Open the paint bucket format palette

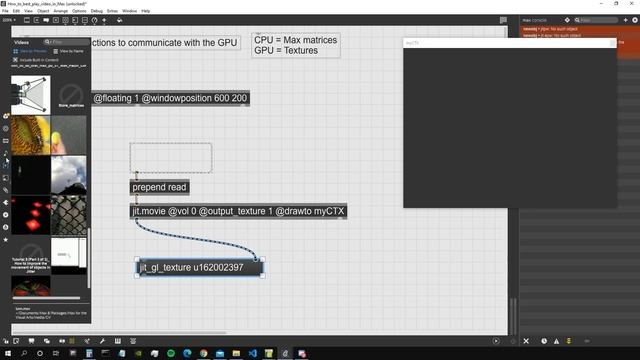(119, 20)
